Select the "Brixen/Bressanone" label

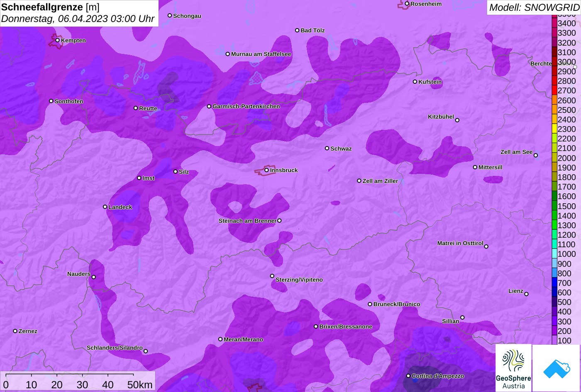(x=346, y=327)
